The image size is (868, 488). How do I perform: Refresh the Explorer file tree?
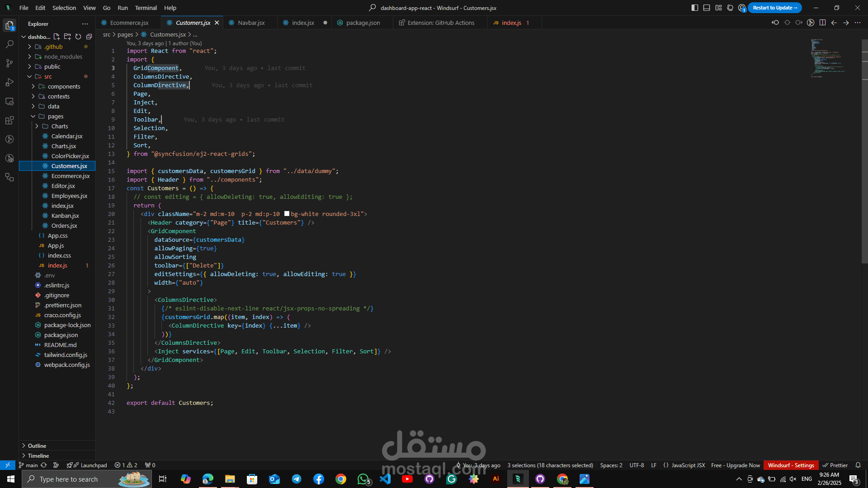pyautogui.click(x=78, y=37)
